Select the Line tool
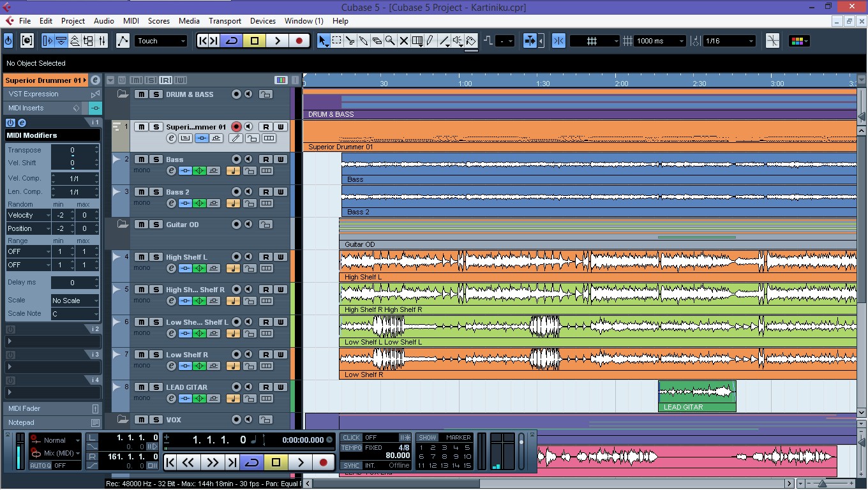Screen dimensions: 868x490 tap(444, 41)
